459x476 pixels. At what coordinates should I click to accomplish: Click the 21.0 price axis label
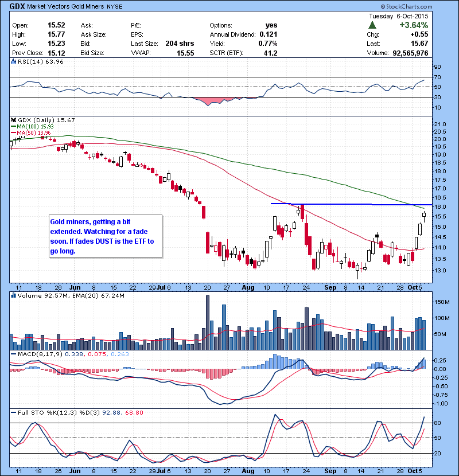(x=440, y=124)
